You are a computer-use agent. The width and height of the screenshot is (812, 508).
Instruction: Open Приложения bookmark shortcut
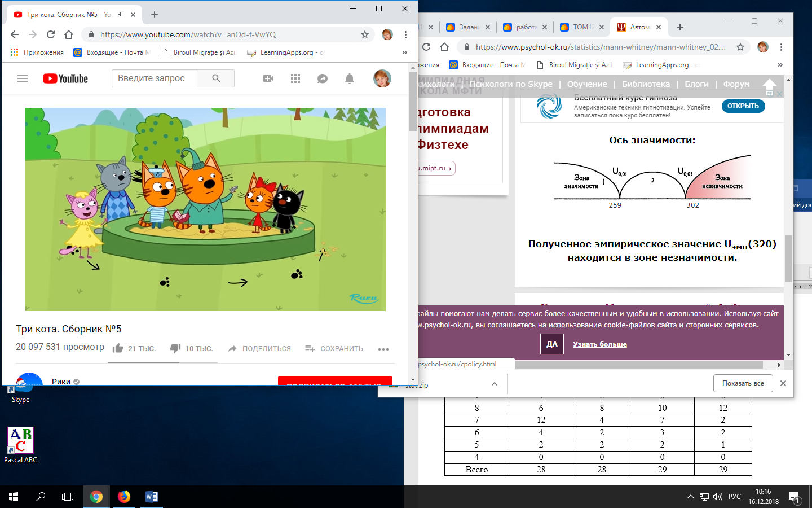point(37,52)
